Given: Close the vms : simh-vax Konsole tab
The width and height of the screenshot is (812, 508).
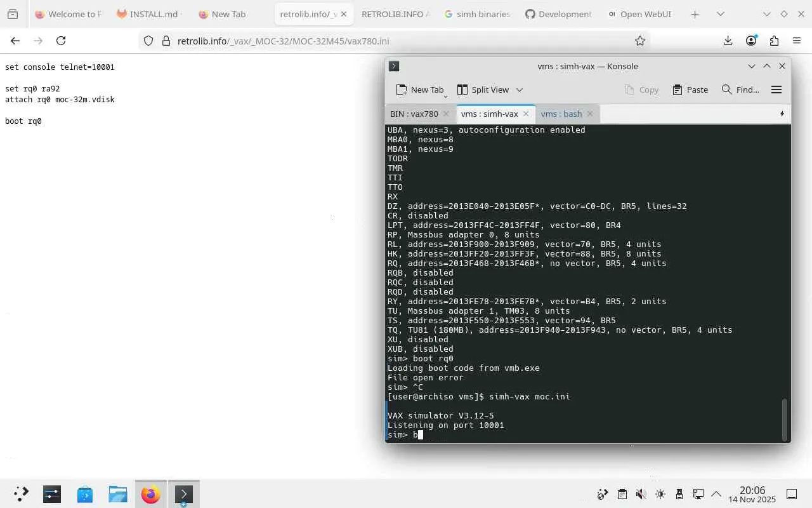Looking at the screenshot, I should click(525, 114).
